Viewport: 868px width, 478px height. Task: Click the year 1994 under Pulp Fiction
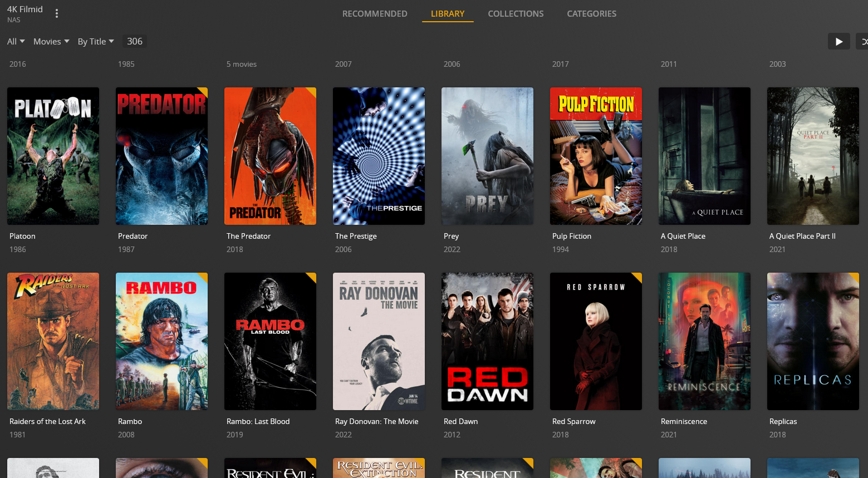[560, 249]
